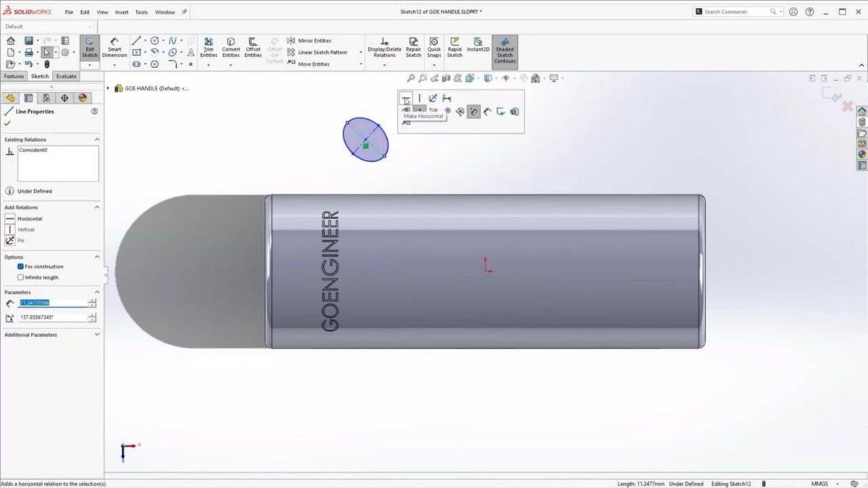Open Quick Snaps
This screenshot has height=488, width=868.
click(x=434, y=48)
